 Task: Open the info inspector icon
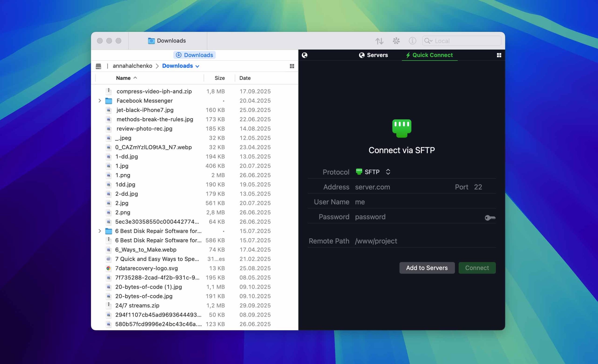[x=412, y=41]
